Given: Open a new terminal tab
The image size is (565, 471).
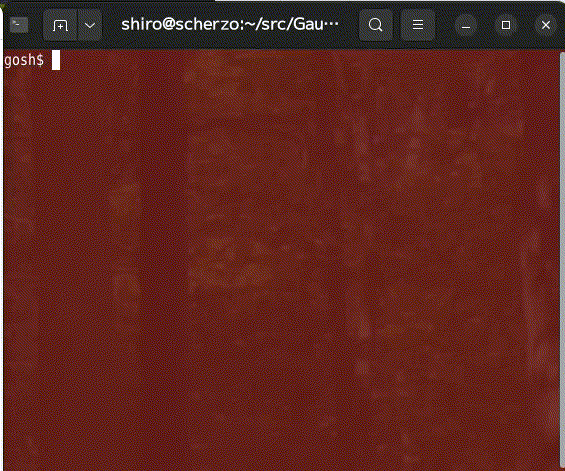Looking at the screenshot, I should [60, 25].
